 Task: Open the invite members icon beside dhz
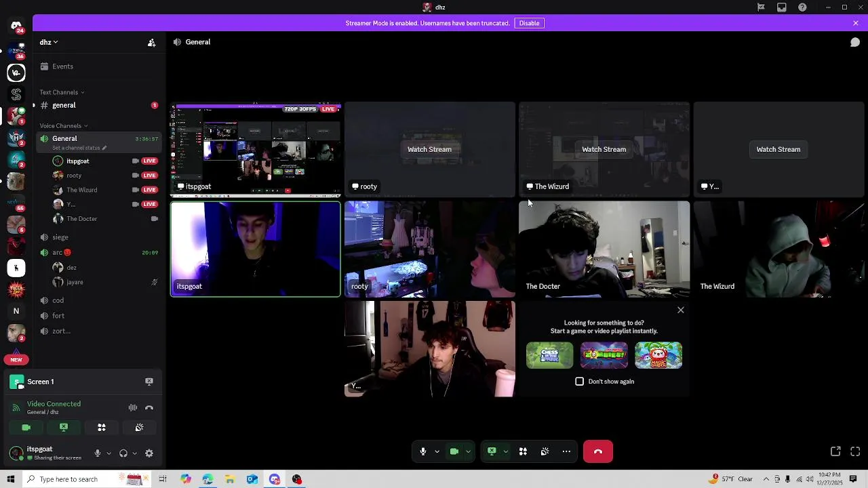point(152,42)
